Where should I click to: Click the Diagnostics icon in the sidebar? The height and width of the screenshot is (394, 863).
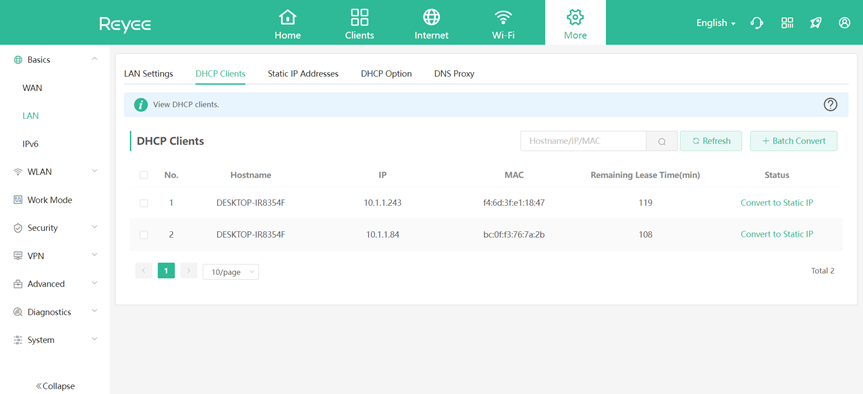(18, 312)
